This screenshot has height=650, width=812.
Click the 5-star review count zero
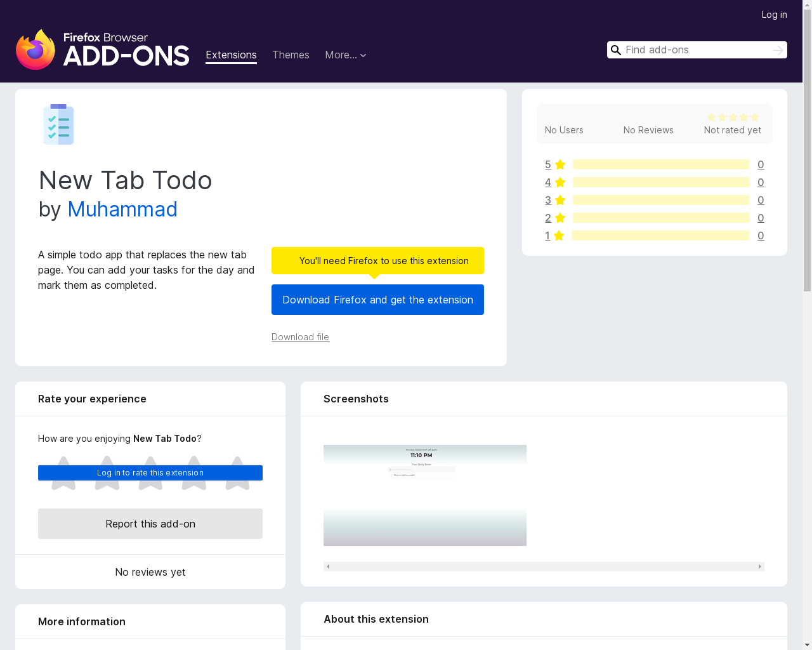(761, 164)
